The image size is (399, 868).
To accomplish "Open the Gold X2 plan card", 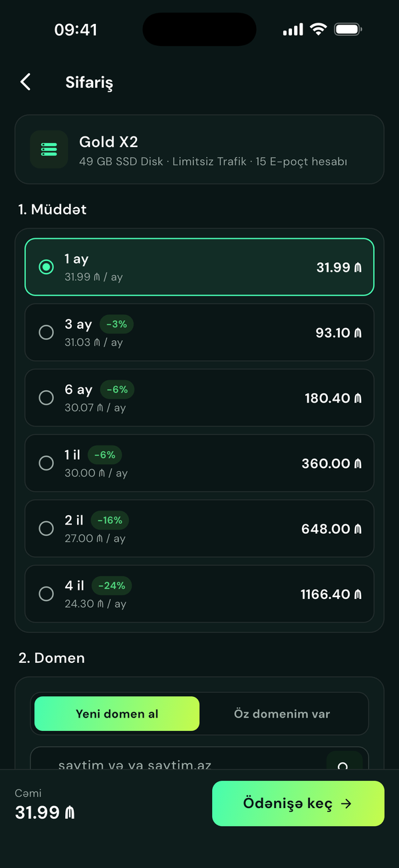I will click(199, 149).
